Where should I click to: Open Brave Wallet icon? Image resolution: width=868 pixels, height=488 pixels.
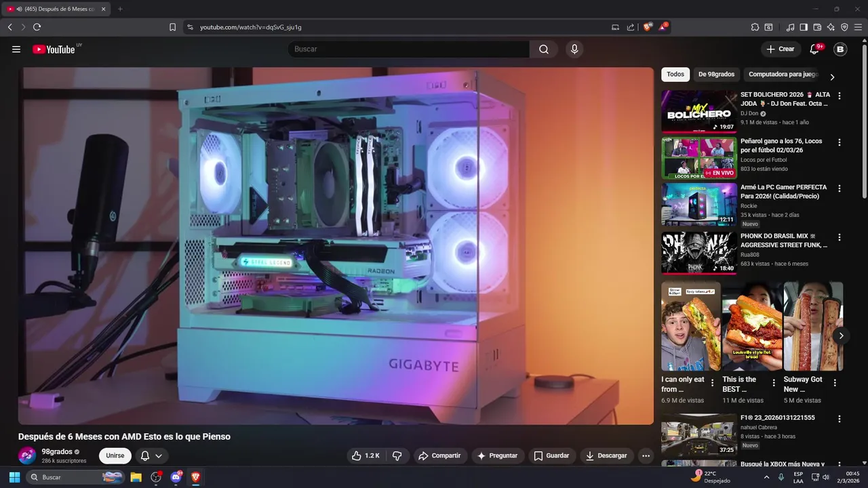817,27
